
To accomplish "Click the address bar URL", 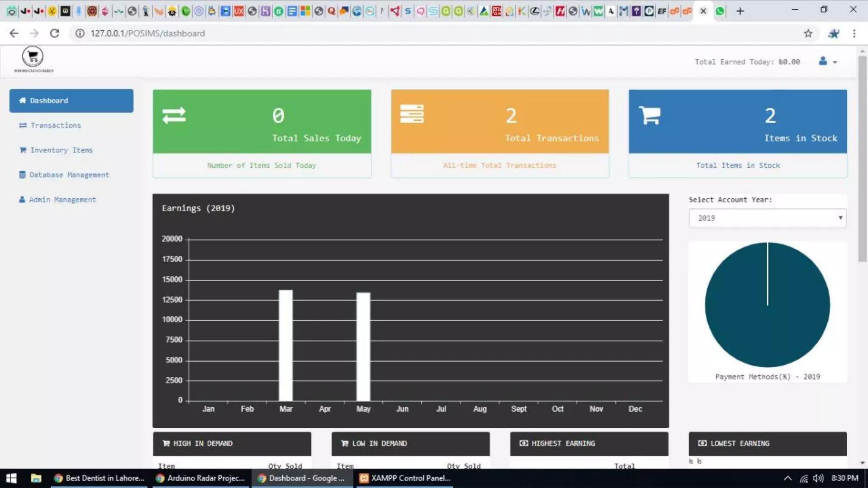I will [x=147, y=33].
